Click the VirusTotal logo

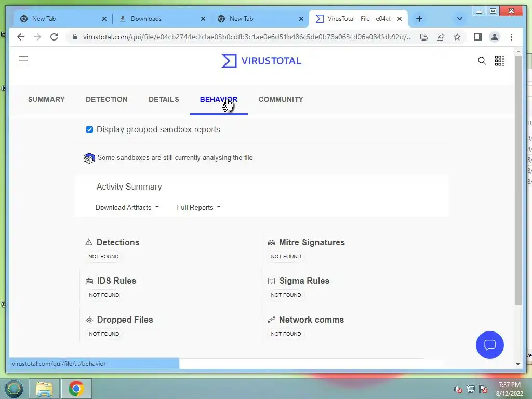tap(261, 61)
